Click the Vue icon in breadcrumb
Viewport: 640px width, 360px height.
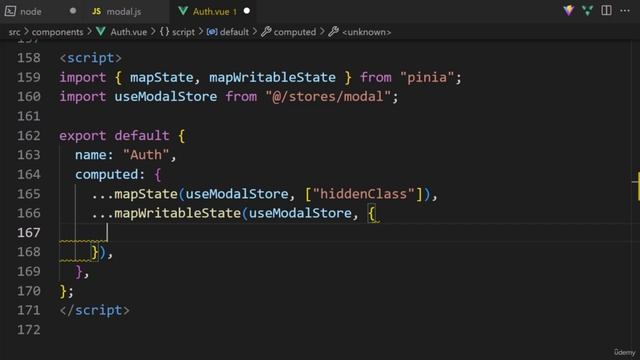tap(101, 32)
